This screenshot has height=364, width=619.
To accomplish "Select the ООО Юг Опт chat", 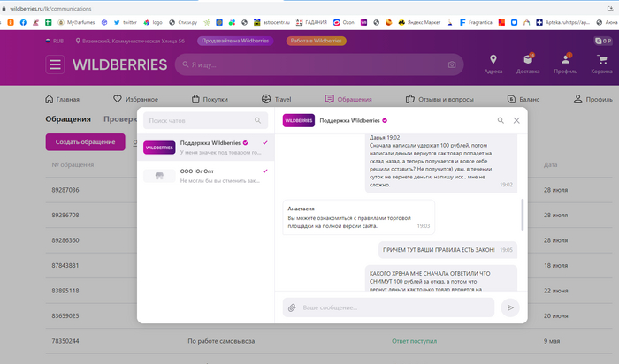I will (x=206, y=176).
